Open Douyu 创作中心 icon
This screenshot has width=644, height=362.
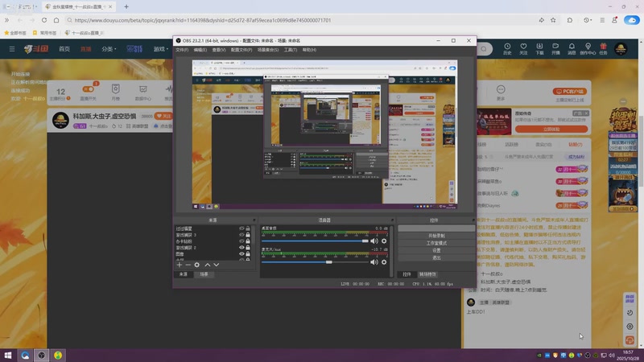tap(588, 49)
